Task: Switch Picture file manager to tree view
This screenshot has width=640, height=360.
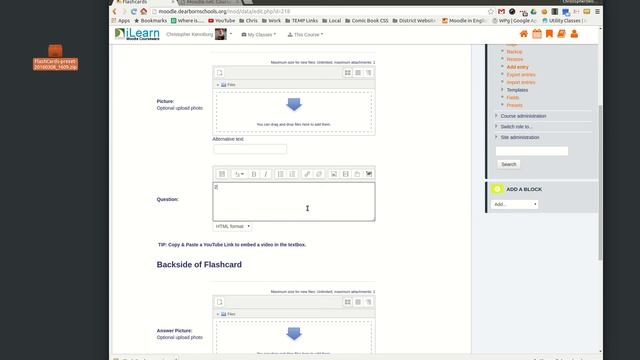Action: pos(369,73)
